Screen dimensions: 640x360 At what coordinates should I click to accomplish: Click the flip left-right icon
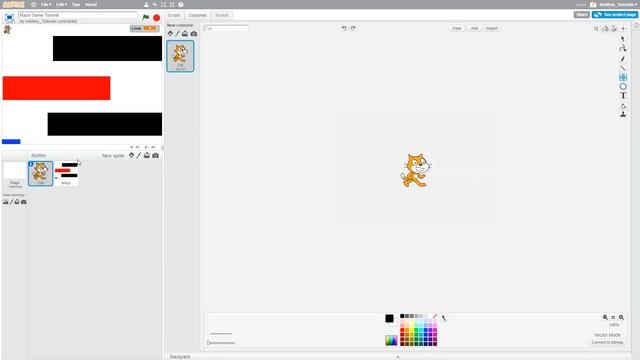click(x=605, y=28)
